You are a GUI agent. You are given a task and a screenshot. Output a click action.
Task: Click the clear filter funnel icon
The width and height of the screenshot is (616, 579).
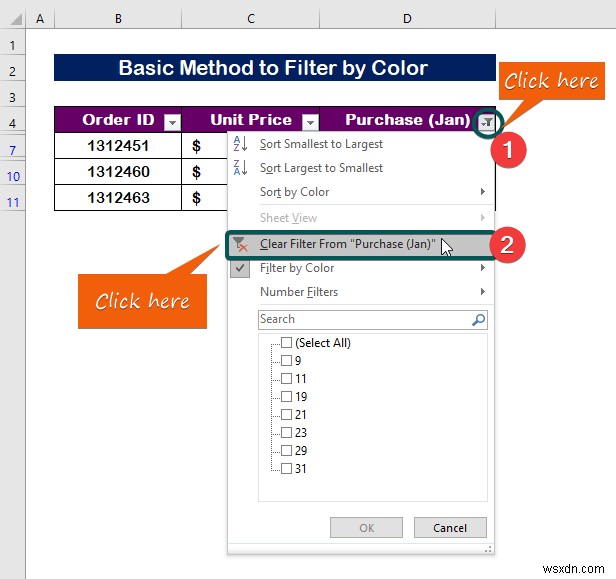[x=240, y=244]
